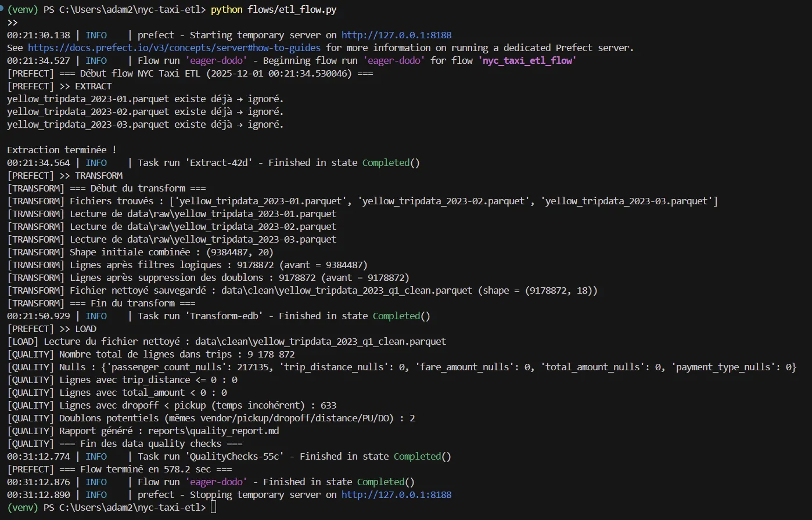Open the docs.prefect.io how-to-guides link

click(x=174, y=48)
